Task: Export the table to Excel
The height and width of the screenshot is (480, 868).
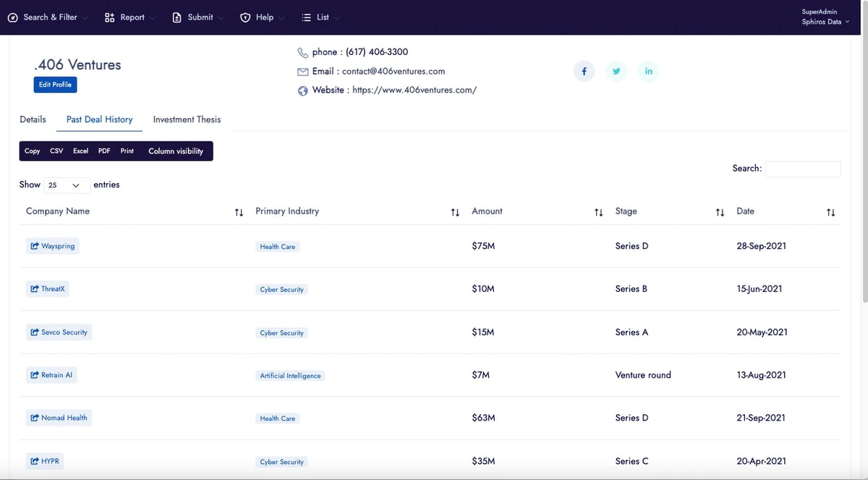Action: 80,151
